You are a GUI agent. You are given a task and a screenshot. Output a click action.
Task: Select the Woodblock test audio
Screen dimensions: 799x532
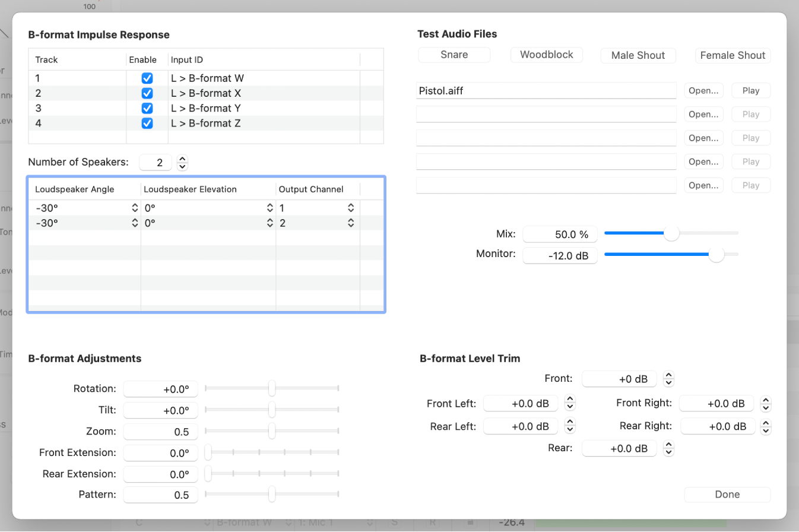click(x=546, y=55)
